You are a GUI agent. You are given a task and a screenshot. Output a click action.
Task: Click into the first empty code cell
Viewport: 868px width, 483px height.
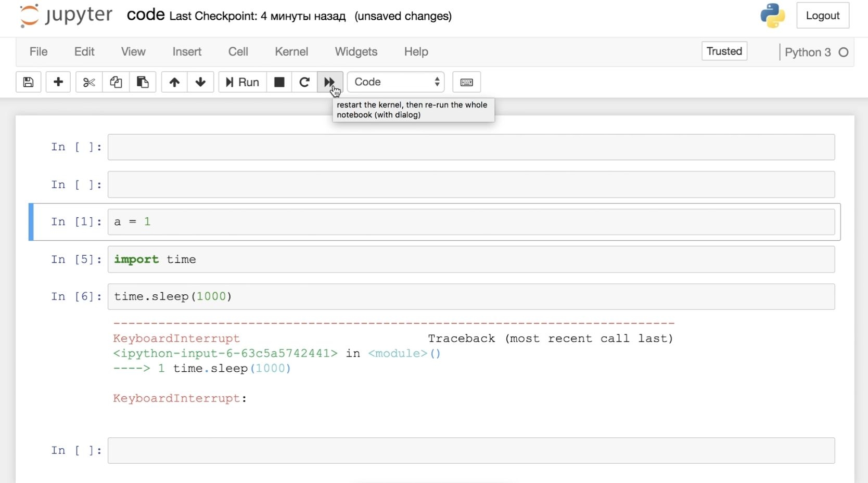tap(471, 147)
